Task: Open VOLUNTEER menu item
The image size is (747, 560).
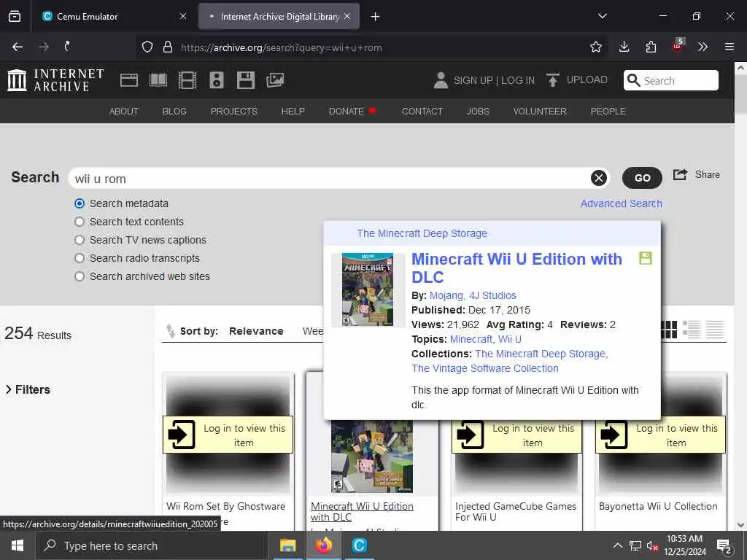Action: 540,112
